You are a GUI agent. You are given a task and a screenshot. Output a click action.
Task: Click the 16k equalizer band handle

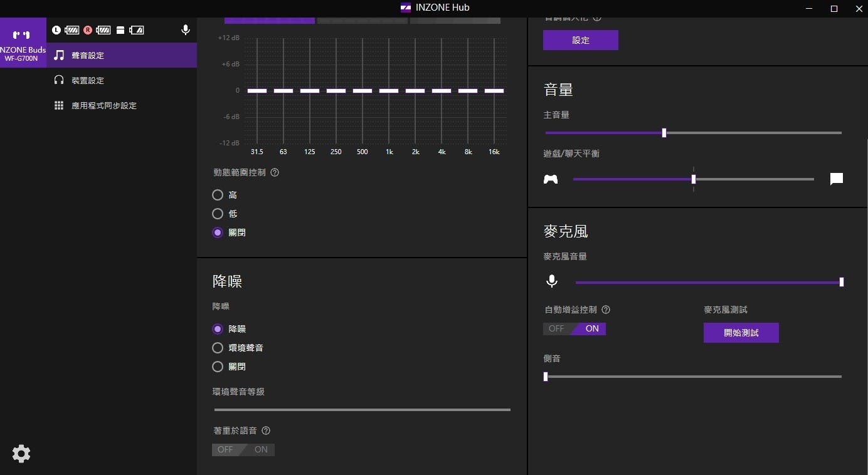tap(494, 91)
